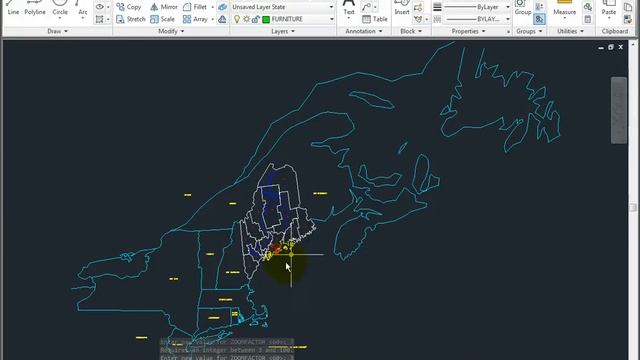Click the Edit Block icon

pyautogui.click(x=418, y=19)
